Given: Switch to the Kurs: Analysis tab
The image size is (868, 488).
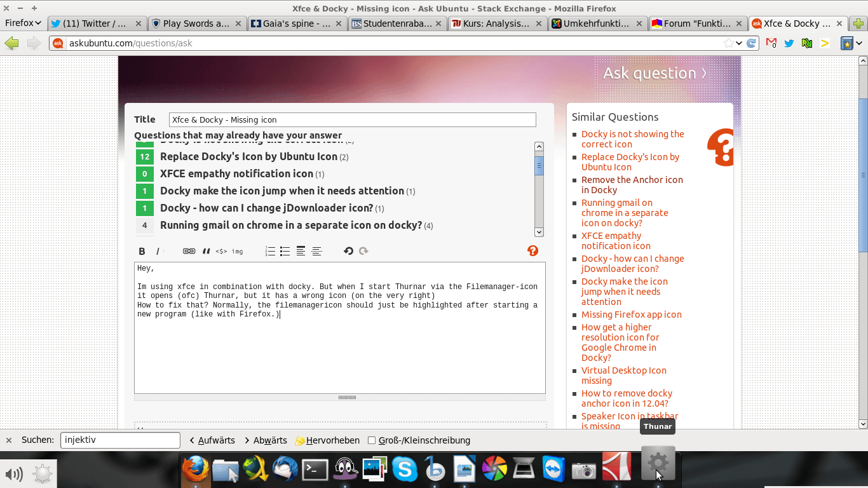Looking at the screenshot, I should pos(497,24).
